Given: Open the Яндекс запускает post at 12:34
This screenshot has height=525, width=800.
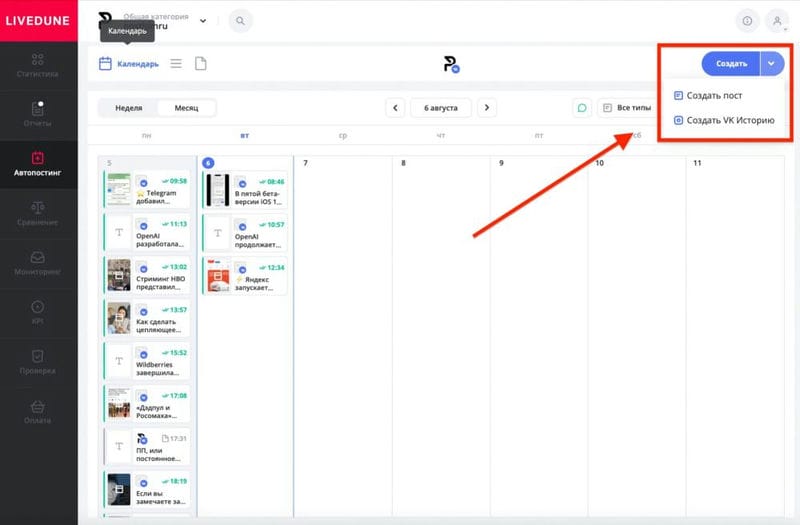Looking at the screenshot, I should [x=245, y=276].
